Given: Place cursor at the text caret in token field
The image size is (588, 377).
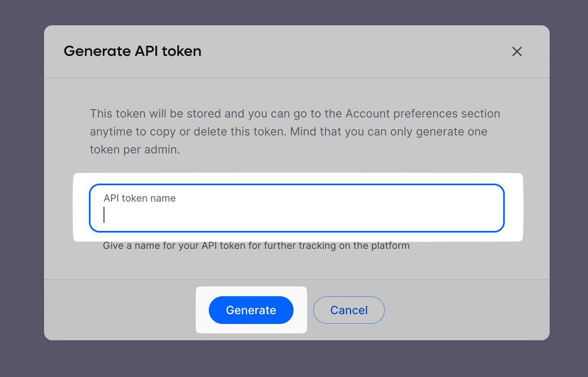Looking at the screenshot, I should pos(104,215).
